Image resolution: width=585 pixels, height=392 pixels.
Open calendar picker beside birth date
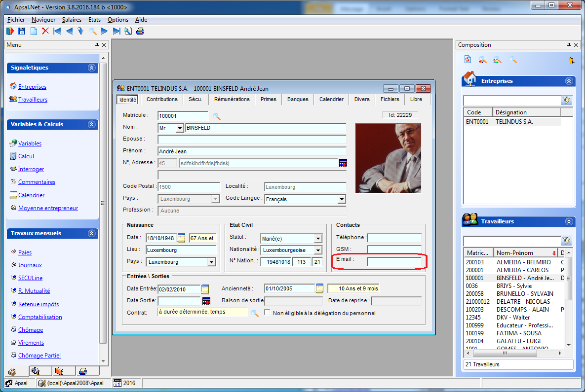181,238
